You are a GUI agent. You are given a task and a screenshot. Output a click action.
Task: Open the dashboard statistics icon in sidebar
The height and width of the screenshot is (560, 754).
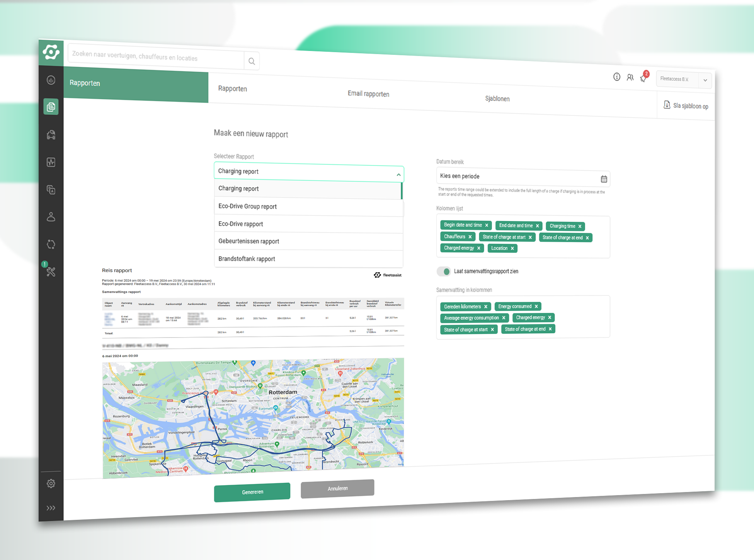(51, 80)
